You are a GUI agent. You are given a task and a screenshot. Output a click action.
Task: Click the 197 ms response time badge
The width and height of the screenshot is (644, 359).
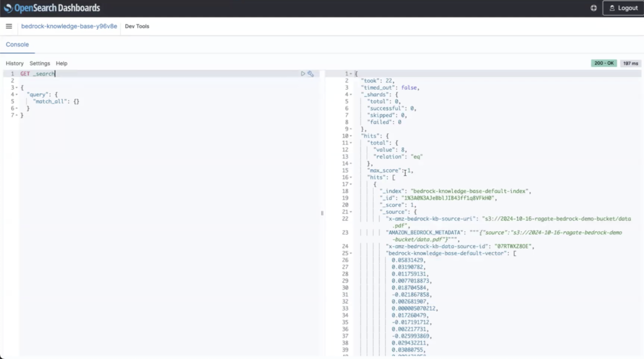(x=630, y=64)
